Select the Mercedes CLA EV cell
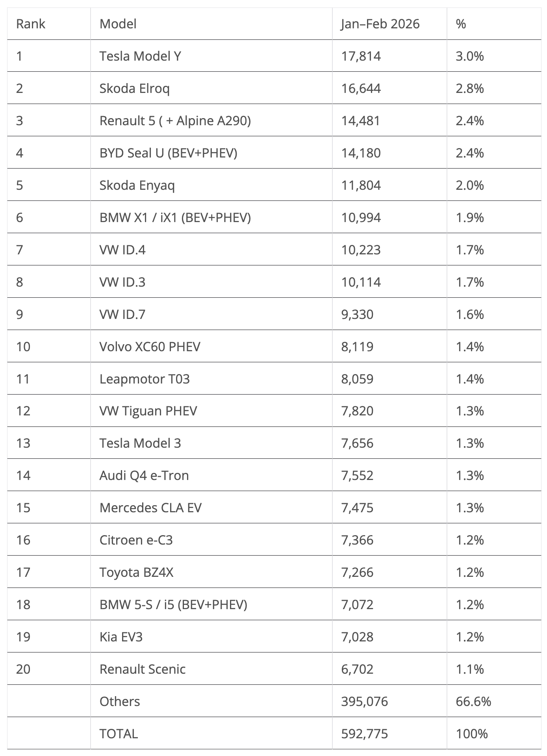547x756 pixels. [x=150, y=508]
